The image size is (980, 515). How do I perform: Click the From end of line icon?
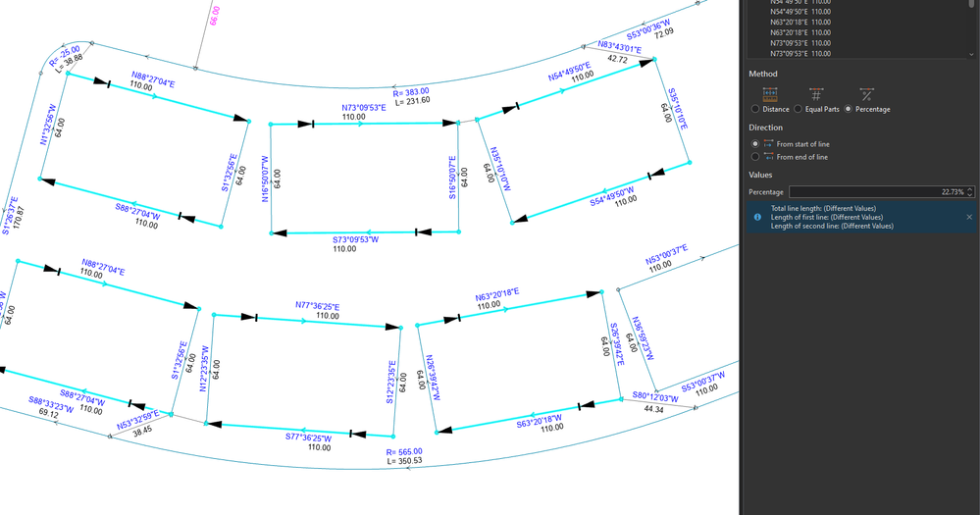pos(769,157)
